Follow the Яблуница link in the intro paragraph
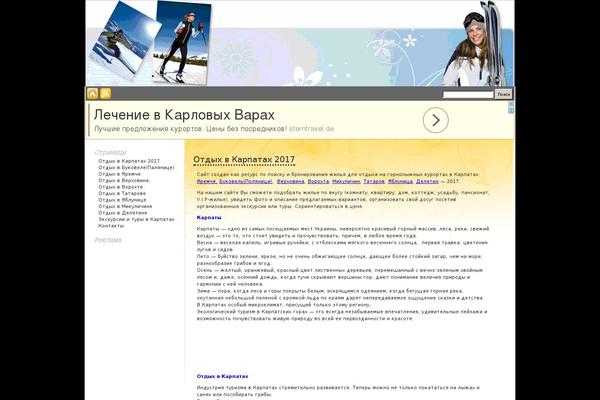 (x=400, y=181)
